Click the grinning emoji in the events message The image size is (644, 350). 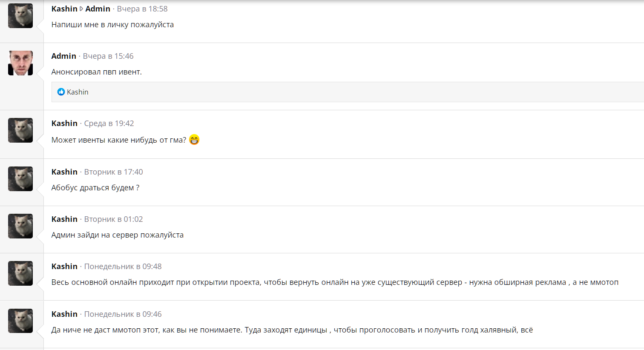click(194, 140)
